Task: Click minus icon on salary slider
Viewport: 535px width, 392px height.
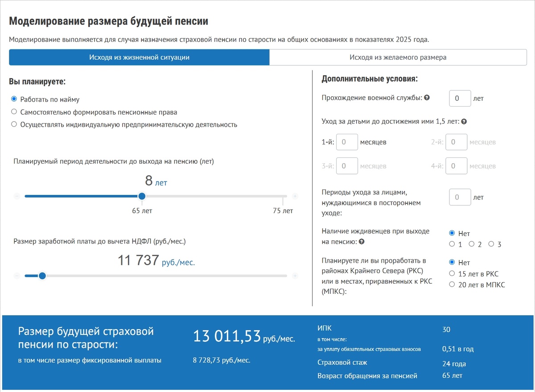Action: pos(16,276)
